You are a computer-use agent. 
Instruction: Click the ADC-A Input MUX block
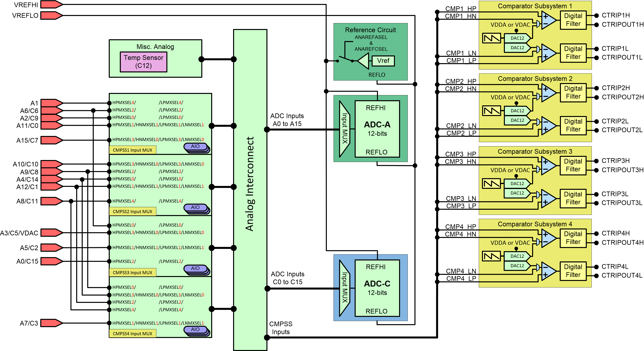pos(345,129)
